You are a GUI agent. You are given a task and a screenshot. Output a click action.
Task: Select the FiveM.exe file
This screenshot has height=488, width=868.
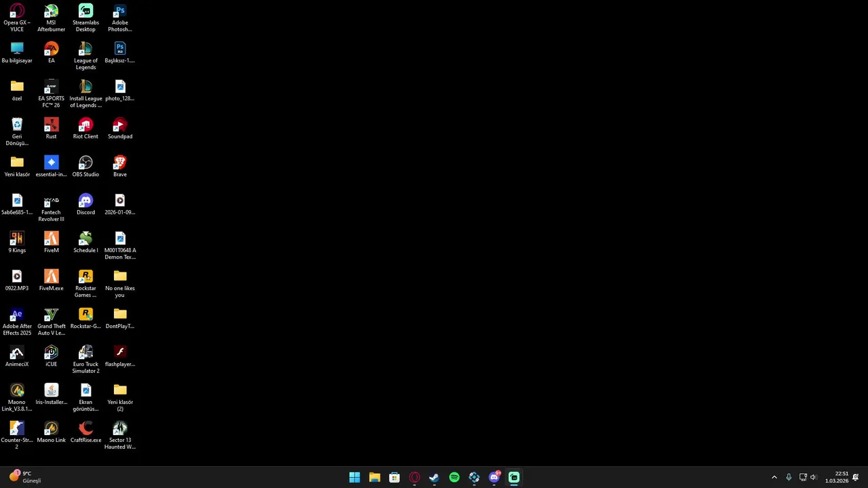click(x=52, y=281)
